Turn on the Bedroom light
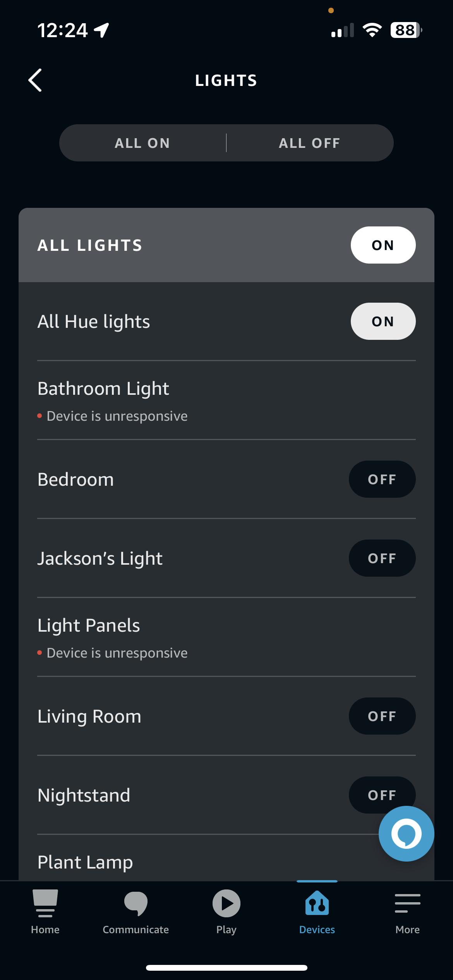This screenshot has width=453, height=980. [x=382, y=479]
